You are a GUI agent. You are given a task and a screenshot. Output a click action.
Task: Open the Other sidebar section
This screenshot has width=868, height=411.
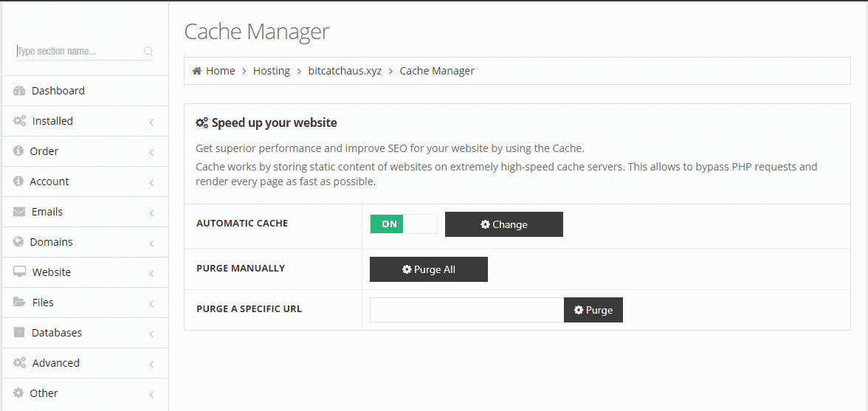point(86,393)
